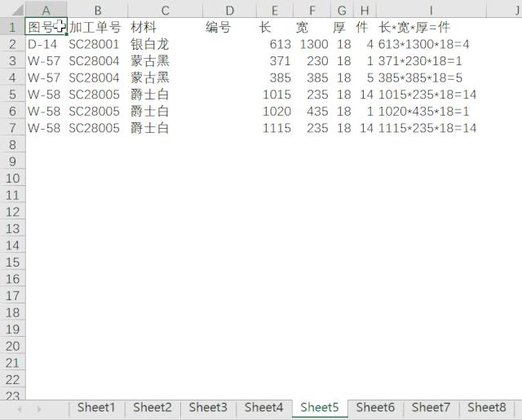This screenshot has height=420, width=522.
Task: Go to the Sheet4 tab
Action: 263,407
